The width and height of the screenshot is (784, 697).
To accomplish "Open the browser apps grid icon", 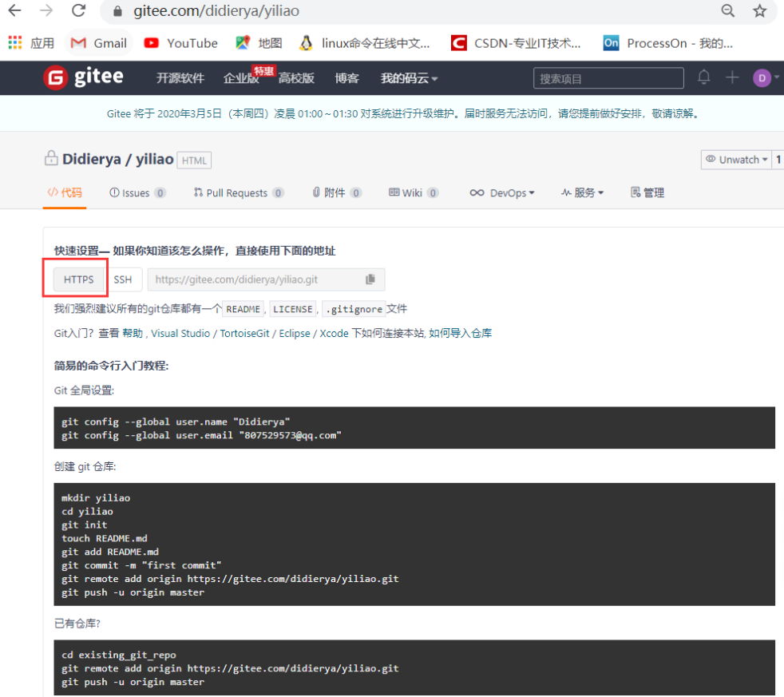I will pyautogui.click(x=14, y=42).
